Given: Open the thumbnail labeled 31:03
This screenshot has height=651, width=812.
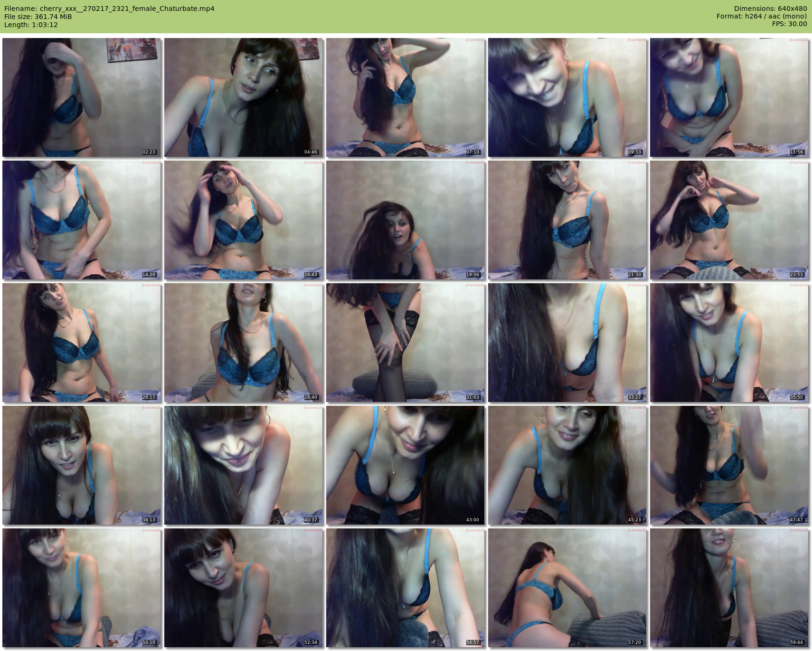Looking at the screenshot, I should (x=406, y=343).
